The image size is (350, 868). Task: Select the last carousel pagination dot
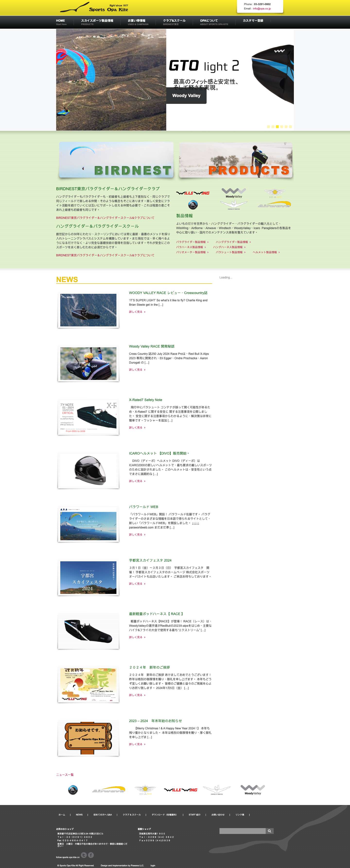[290, 127]
